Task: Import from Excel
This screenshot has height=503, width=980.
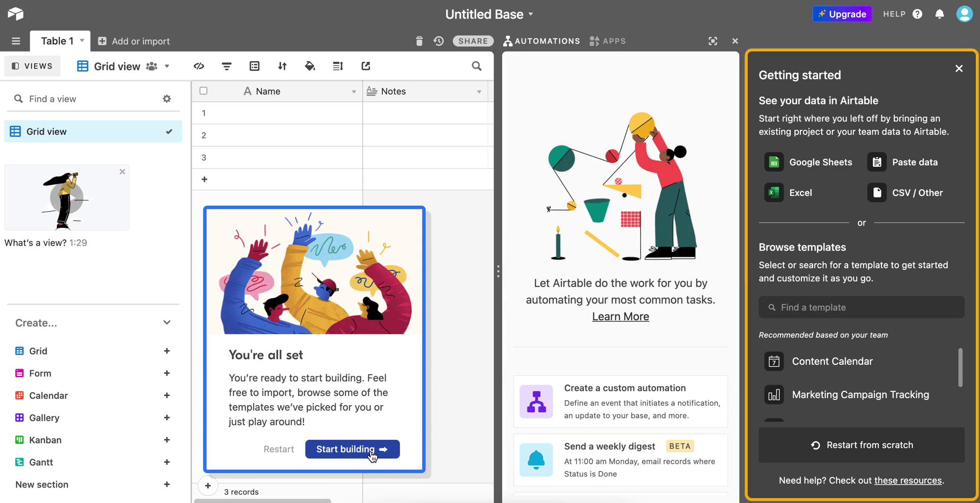Action: point(789,193)
